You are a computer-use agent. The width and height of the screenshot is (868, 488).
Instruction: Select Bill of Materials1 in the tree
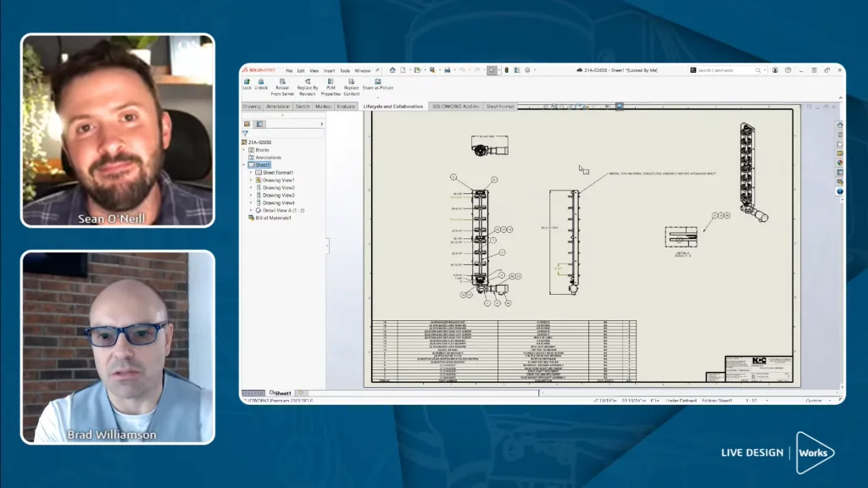[x=273, y=218]
